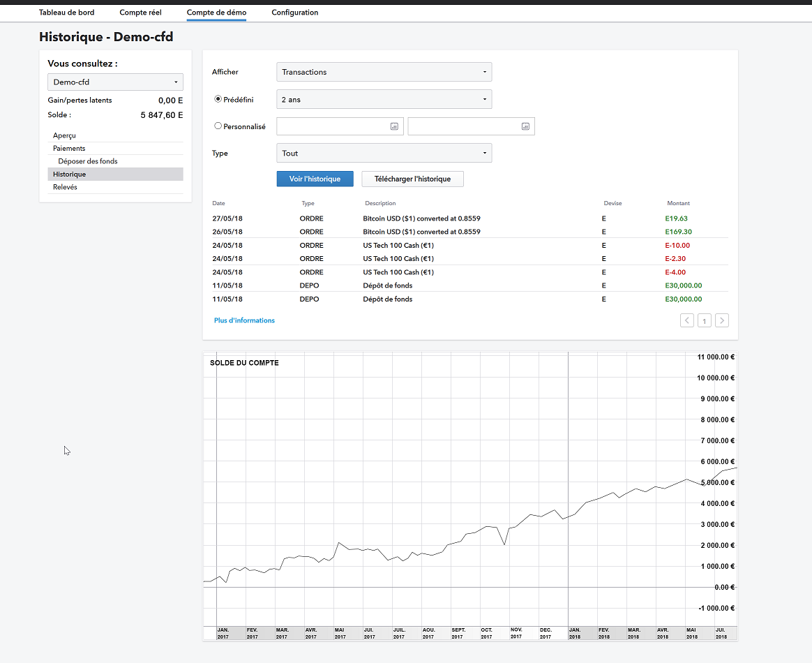The height and width of the screenshot is (663, 812).
Task: Open the Type Tout dropdown
Action: click(384, 153)
